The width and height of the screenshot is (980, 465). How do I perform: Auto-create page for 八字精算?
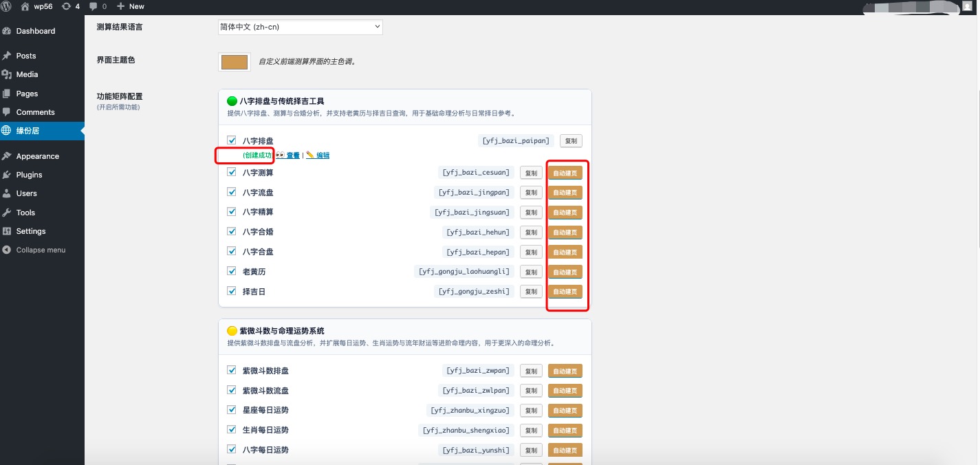pos(565,213)
